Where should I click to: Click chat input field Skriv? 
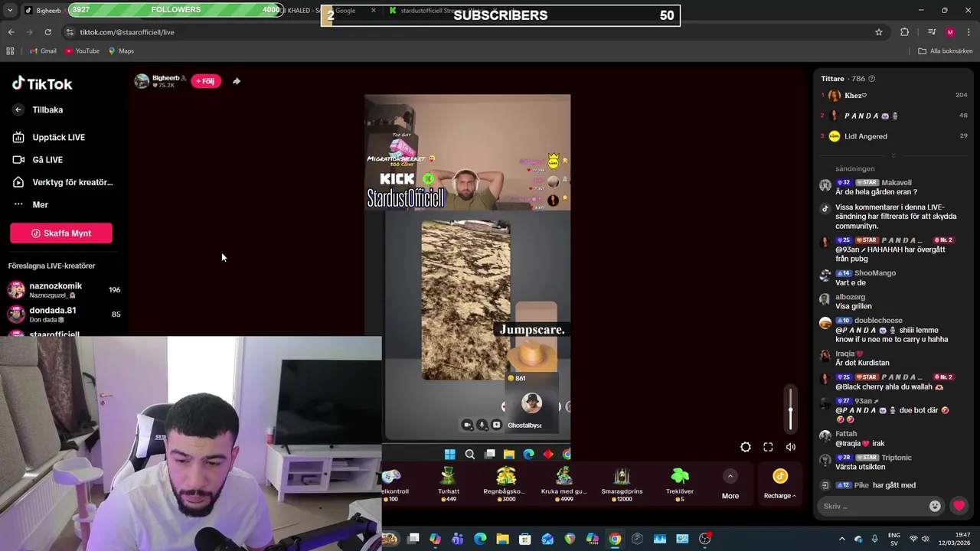pyautogui.click(x=873, y=506)
